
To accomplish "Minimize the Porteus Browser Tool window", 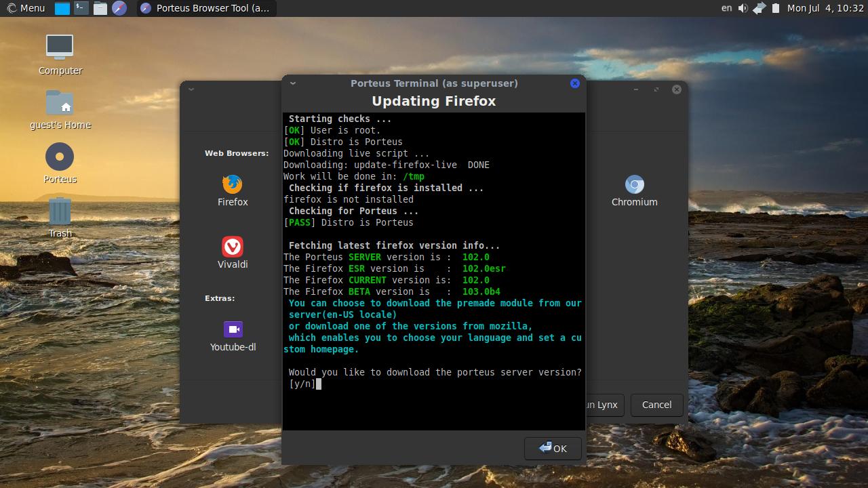I will pyautogui.click(x=636, y=89).
